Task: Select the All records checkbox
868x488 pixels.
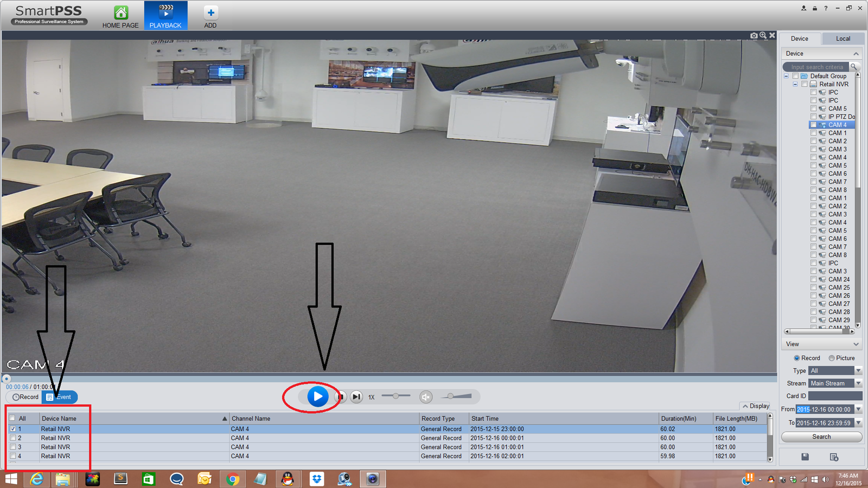Action: point(12,418)
